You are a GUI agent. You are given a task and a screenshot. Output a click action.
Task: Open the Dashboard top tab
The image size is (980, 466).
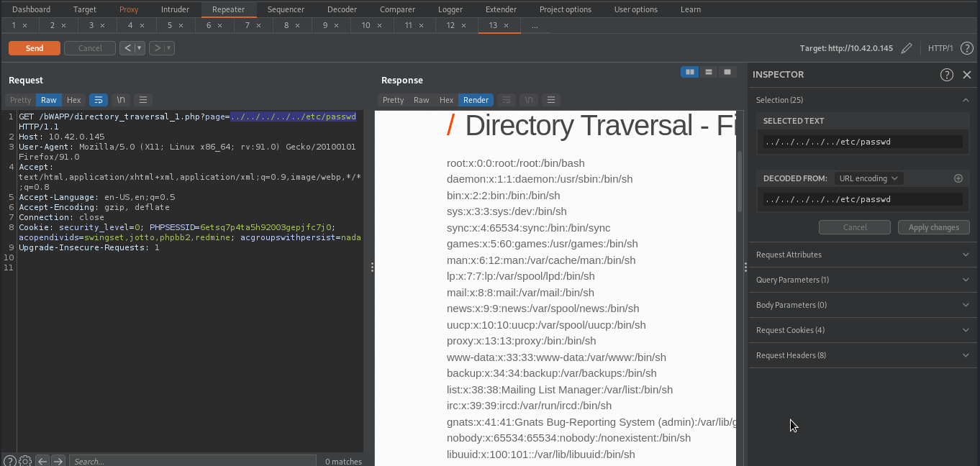(x=31, y=9)
